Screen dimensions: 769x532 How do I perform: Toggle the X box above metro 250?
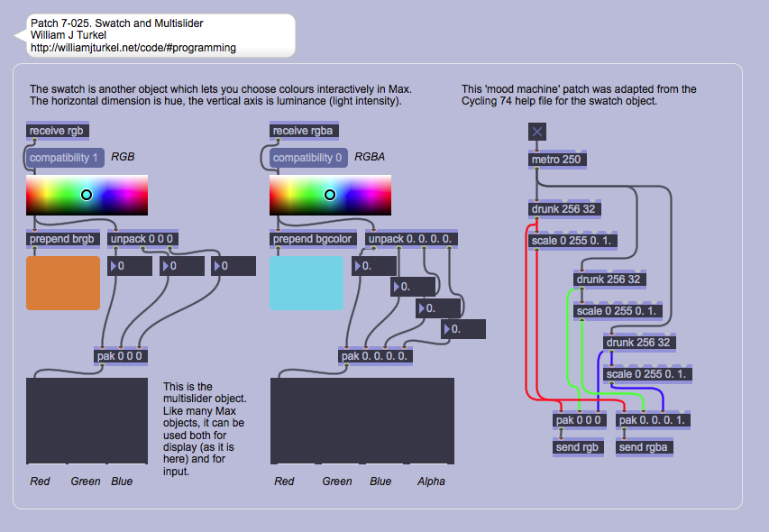click(537, 132)
